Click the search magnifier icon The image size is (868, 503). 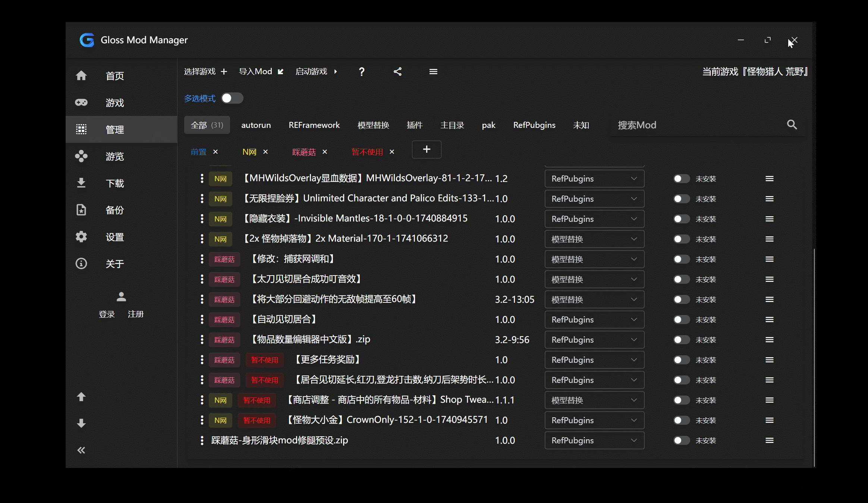pyautogui.click(x=792, y=125)
